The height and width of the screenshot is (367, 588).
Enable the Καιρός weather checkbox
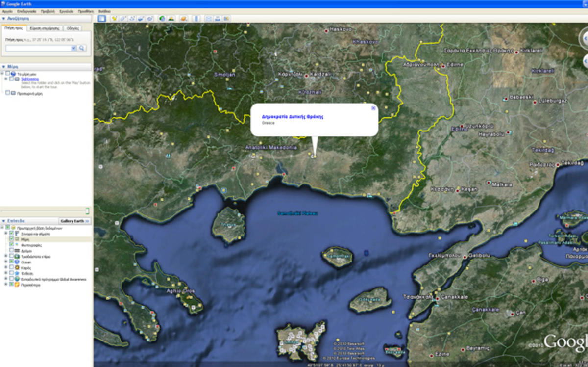pyautogui.click(x=11, y=267)
